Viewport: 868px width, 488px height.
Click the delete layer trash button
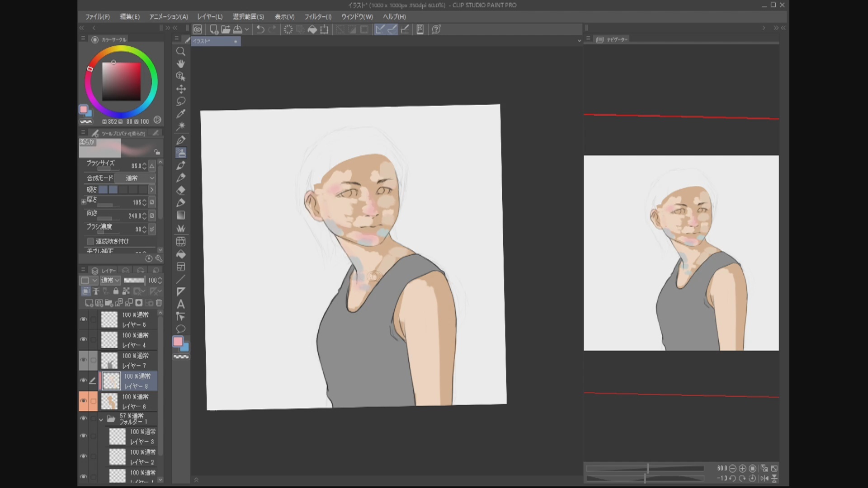[x=159, y=303]
